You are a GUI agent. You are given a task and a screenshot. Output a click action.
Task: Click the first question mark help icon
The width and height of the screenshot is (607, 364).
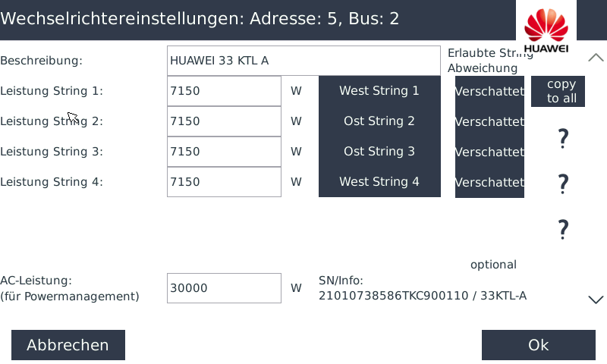coord(563,138)
